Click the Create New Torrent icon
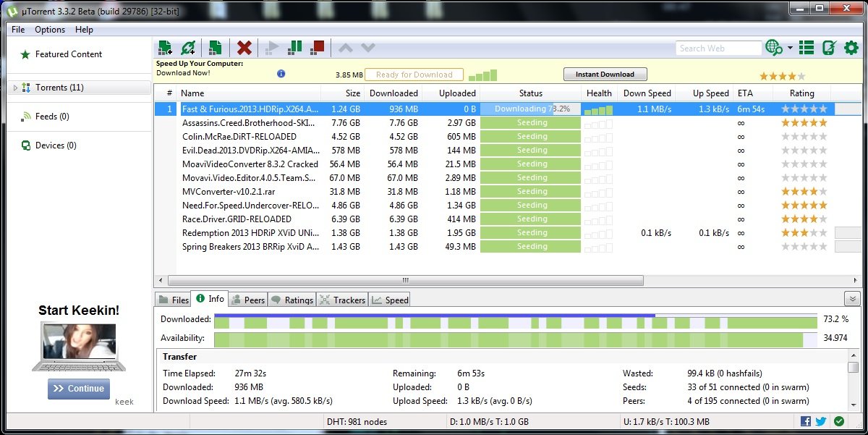868x435 pixels. point(215,48)
